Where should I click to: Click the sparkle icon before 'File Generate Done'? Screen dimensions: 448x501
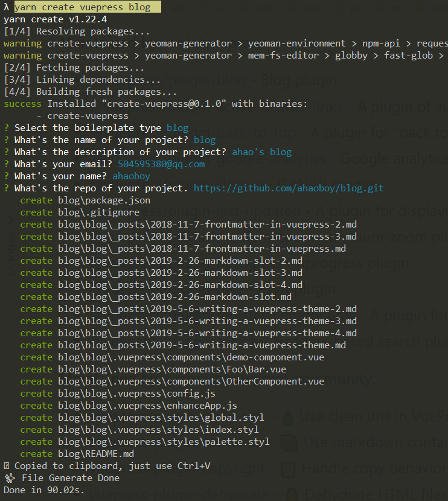10,478
